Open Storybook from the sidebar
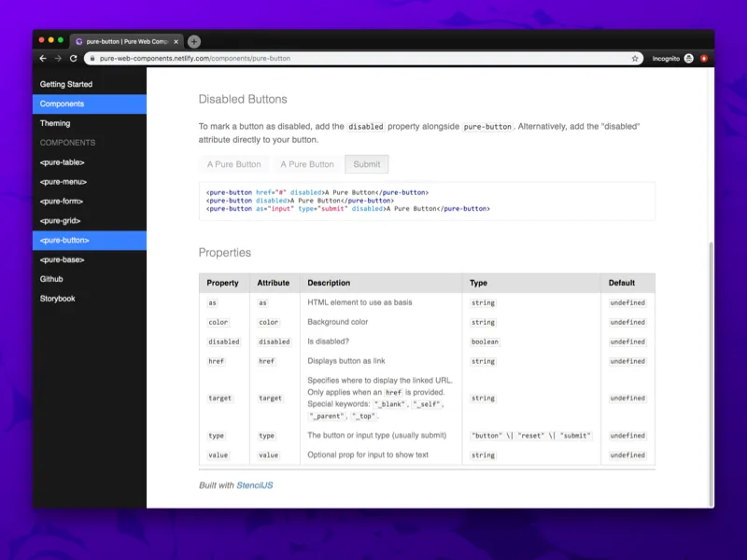The image size is (747, 560). [57, 299]
